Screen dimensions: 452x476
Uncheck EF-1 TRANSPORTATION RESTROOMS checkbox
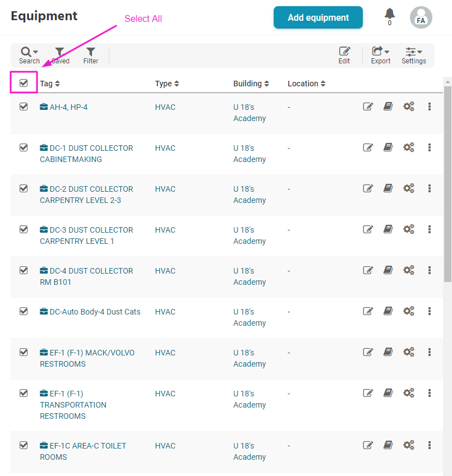pos(24,393)
